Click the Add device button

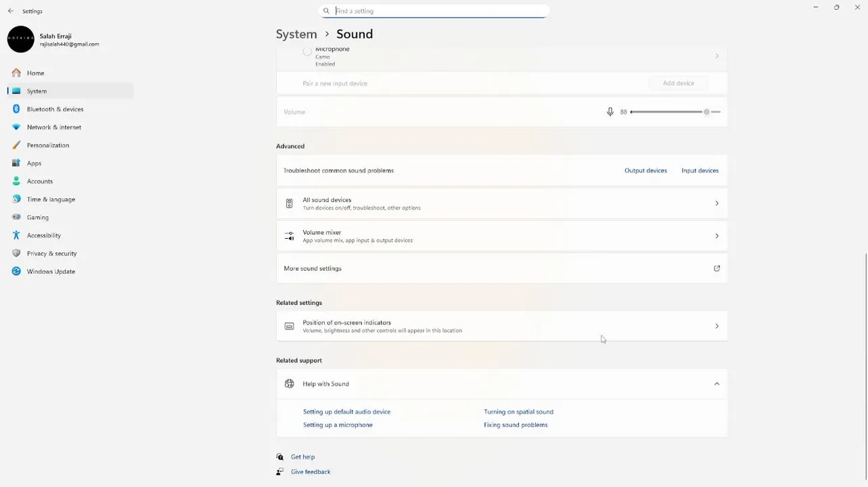678,83
